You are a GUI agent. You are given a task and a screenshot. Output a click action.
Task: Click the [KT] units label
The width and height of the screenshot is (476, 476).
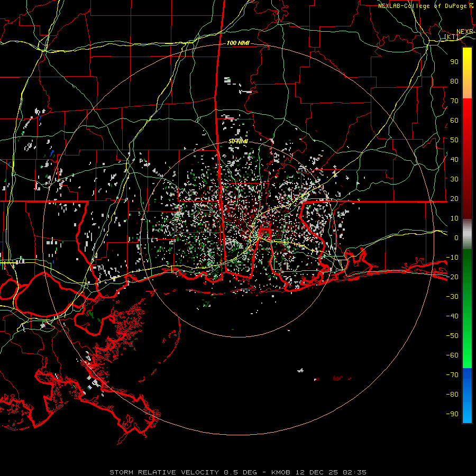point(452,37)
